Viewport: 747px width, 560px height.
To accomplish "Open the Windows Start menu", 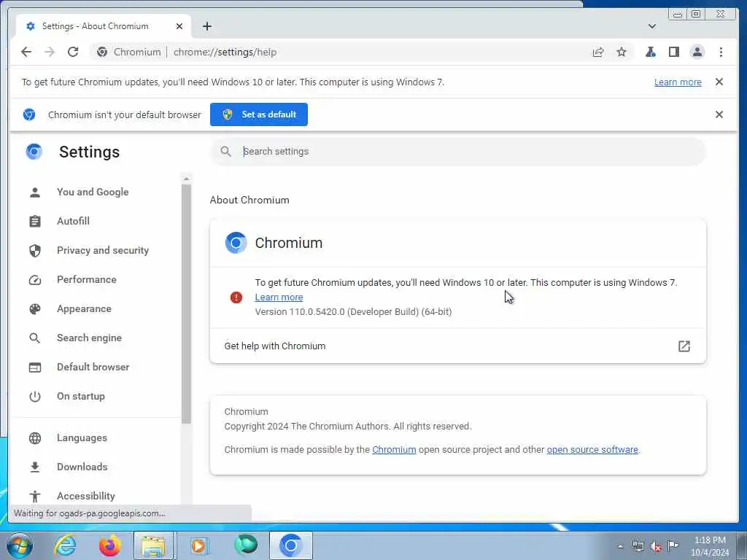I will (x=19, y=545).
